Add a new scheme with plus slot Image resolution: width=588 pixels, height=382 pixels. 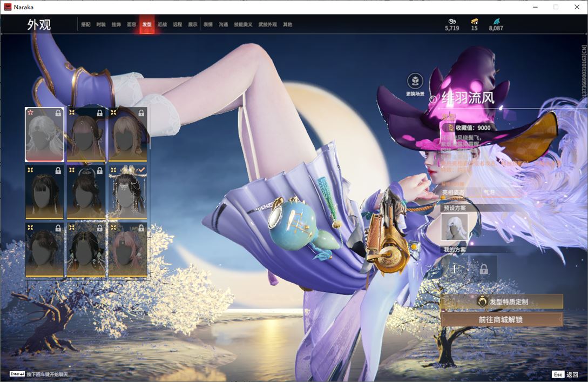click(455, 269)
